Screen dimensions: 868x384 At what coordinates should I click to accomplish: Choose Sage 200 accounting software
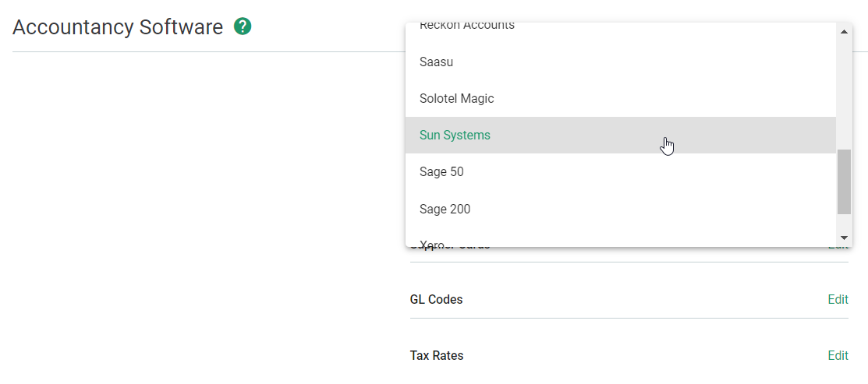445,209
